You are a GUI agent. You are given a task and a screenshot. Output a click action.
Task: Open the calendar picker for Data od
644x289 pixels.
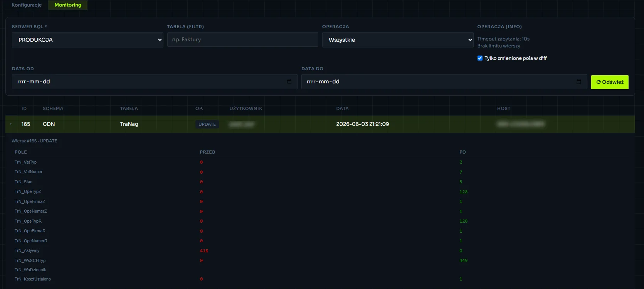coord(289,82)
